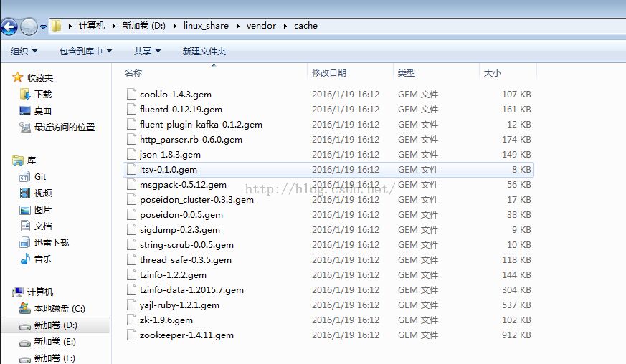The height and width of the screenshot is (364, 626).
Task: Click 新建文件夹 button
Action: click(x=204, y=51)
